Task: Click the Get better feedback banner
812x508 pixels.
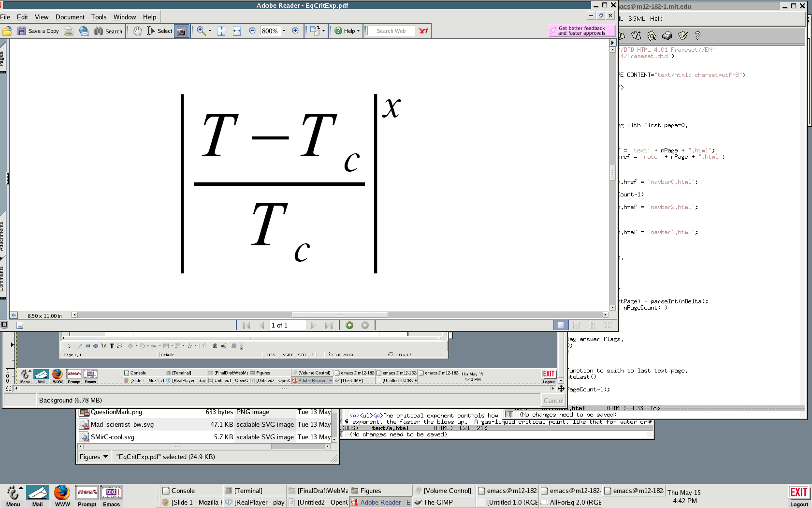Action: click(581, 31)
